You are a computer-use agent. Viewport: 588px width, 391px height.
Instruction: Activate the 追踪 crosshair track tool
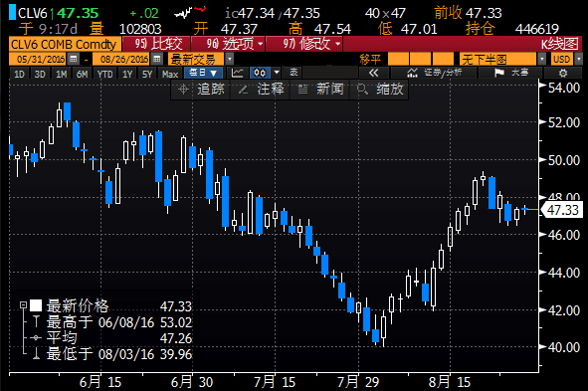tap(201, 90)
